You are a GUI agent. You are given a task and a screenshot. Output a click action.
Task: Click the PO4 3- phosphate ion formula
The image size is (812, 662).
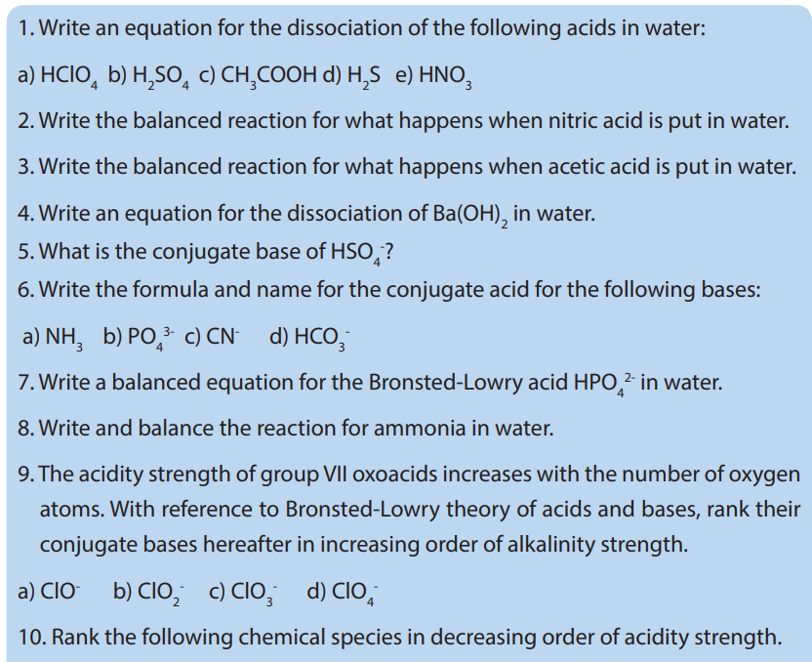pyautogui.click(x=150, y=337)
